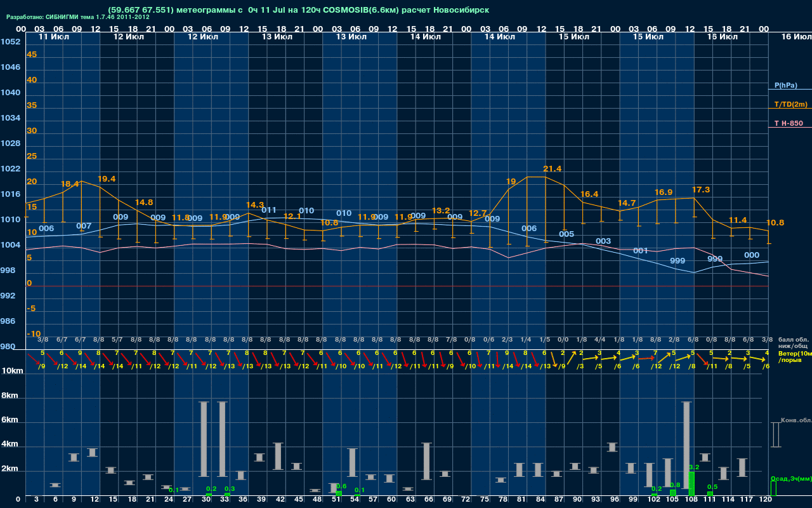
Task: Click the pressure label 000
Action: click(x=752, y=255)
